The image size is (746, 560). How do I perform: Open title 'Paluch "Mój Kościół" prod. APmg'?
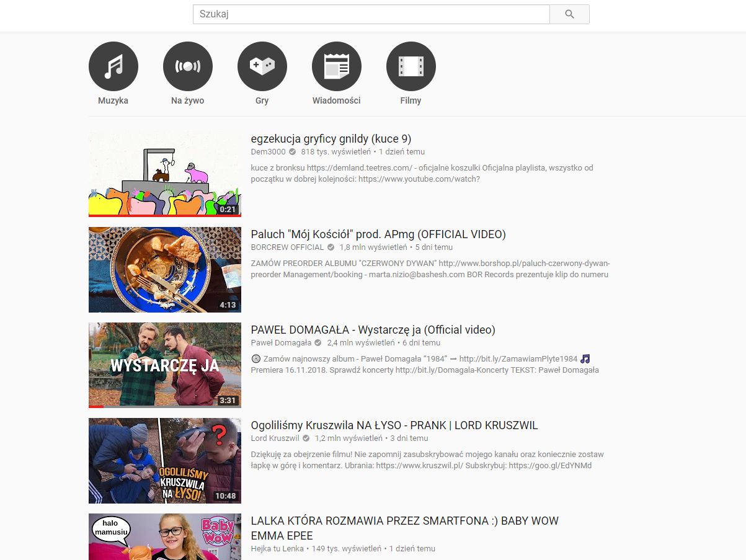tap(378, 234)
